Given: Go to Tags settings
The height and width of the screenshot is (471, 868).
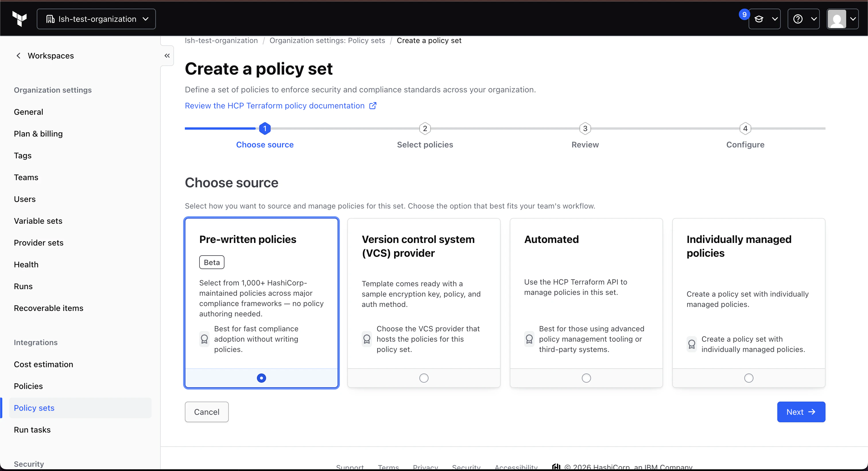Looking at the screenshot, I should tap(23, 155).
